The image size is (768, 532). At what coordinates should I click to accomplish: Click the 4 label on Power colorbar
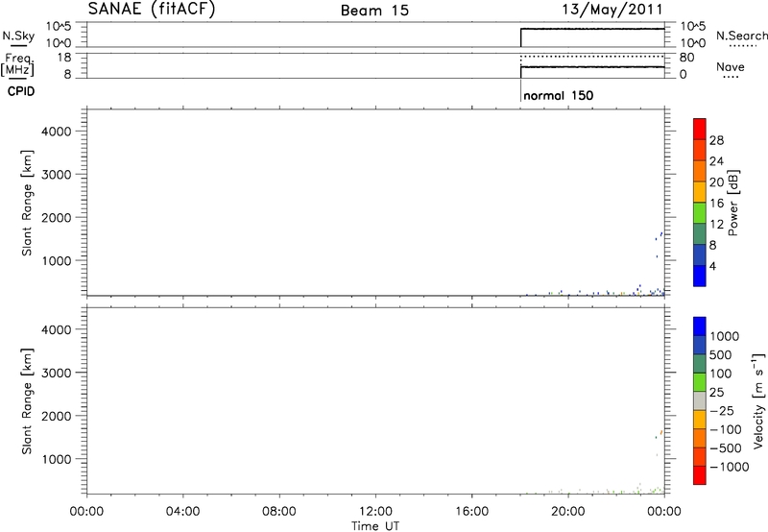pyautogui.click(x=712, y=266)
